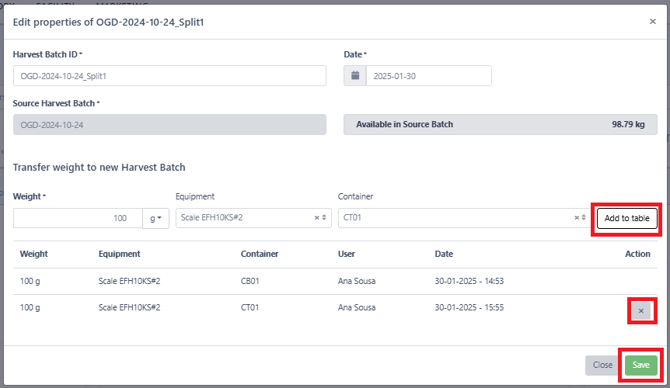Focus the Harvest Batch ID field
This screenshot has width=670, height=388.
[x=170, y=76]
